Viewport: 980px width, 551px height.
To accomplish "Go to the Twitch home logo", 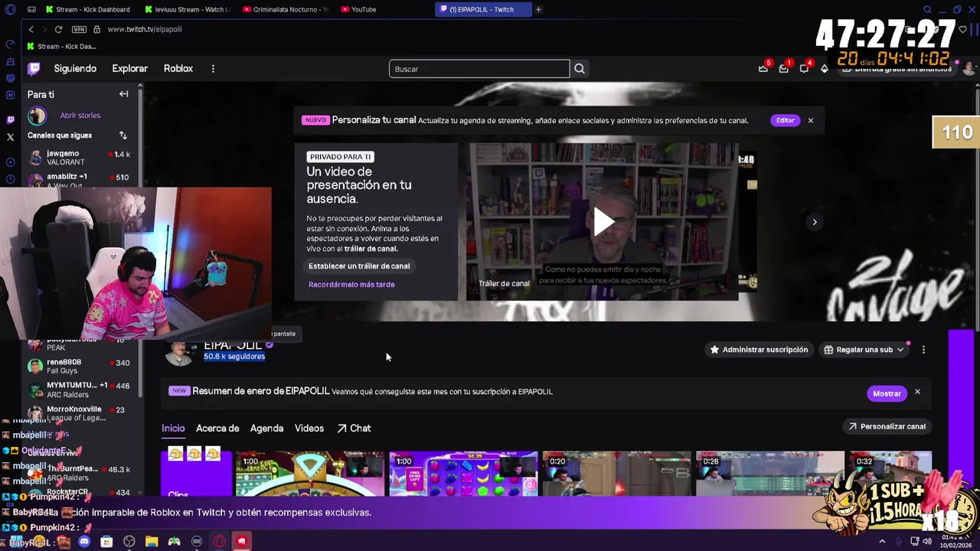I will click(34, 69).
